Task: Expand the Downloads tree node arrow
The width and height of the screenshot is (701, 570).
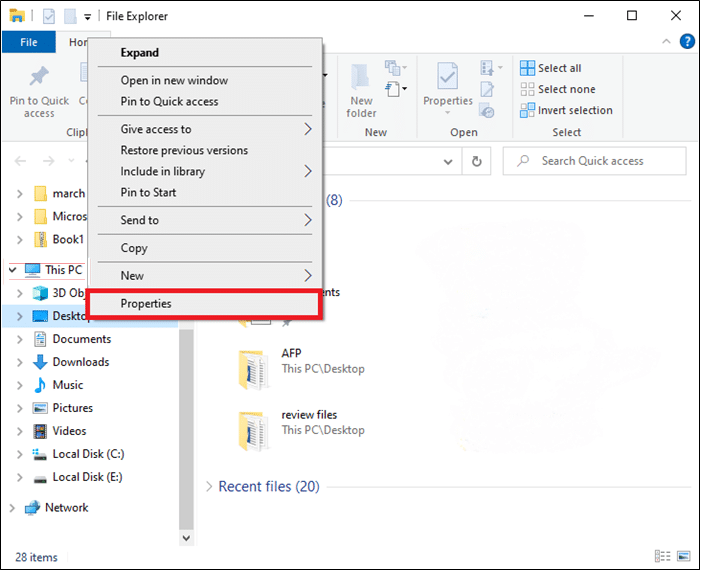Action: tap(19, 362)
